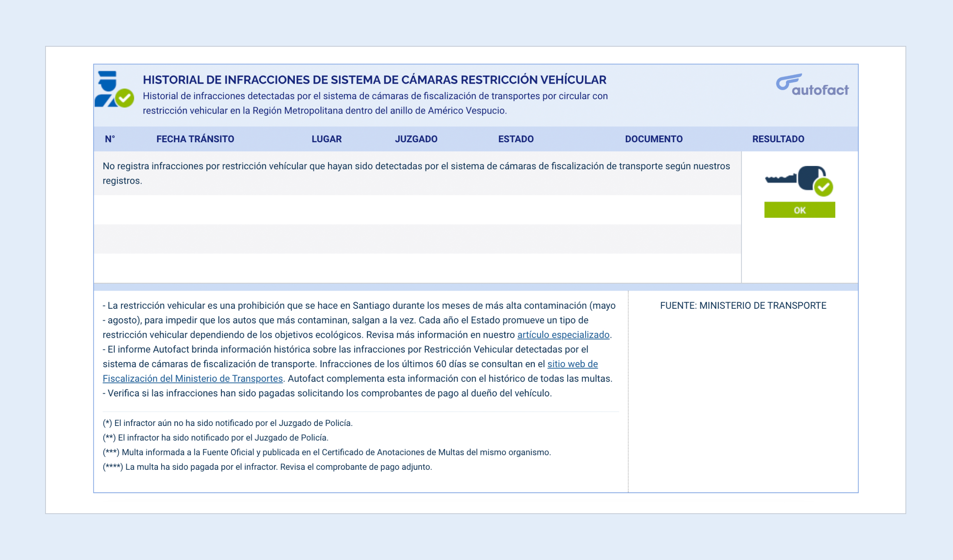
Task: Select the green check on the officer badge
Action: (x=124, y=98)
